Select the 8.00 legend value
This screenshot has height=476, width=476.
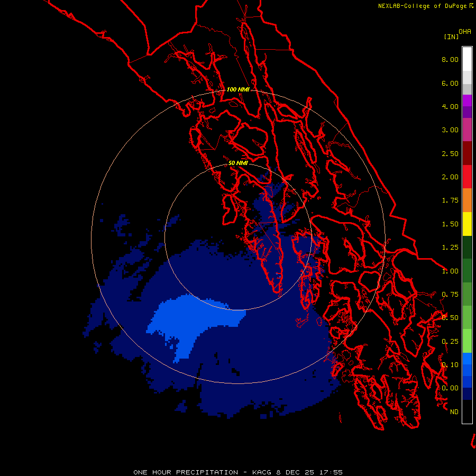(x=450, y=59)
